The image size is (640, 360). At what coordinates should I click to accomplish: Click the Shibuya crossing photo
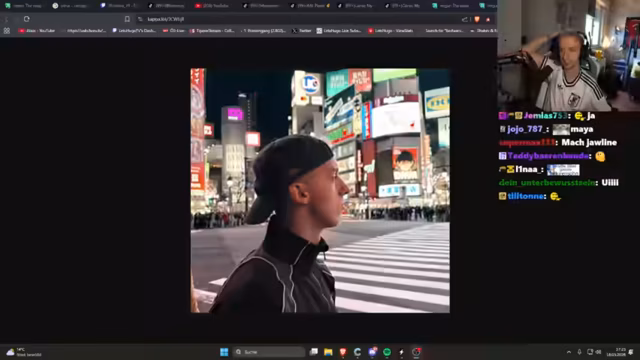click(320, 190)
